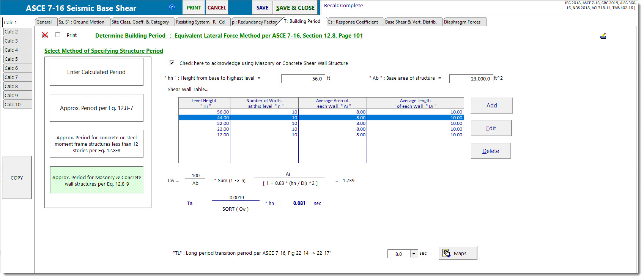Open the Maps button with map icon

(x=458, y=253)
